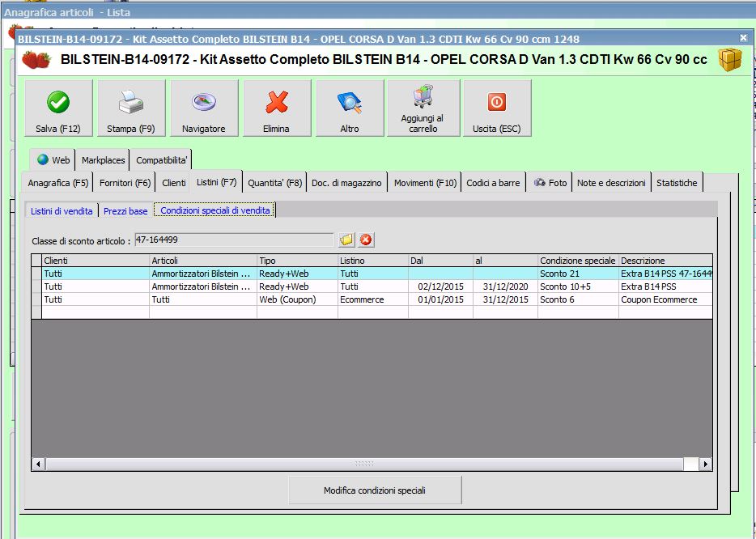Image resolution: width=756 pixels, height=539 pixels.
Task: Click the Web (Coupon) cell
Action: click(x=298, y=299)
